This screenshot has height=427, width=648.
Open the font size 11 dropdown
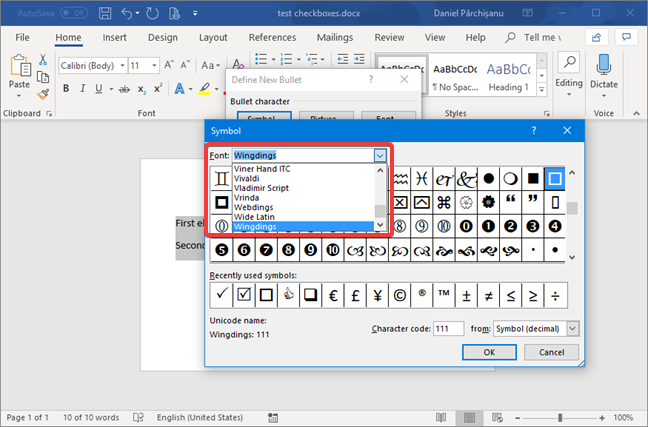click(154, 65)
